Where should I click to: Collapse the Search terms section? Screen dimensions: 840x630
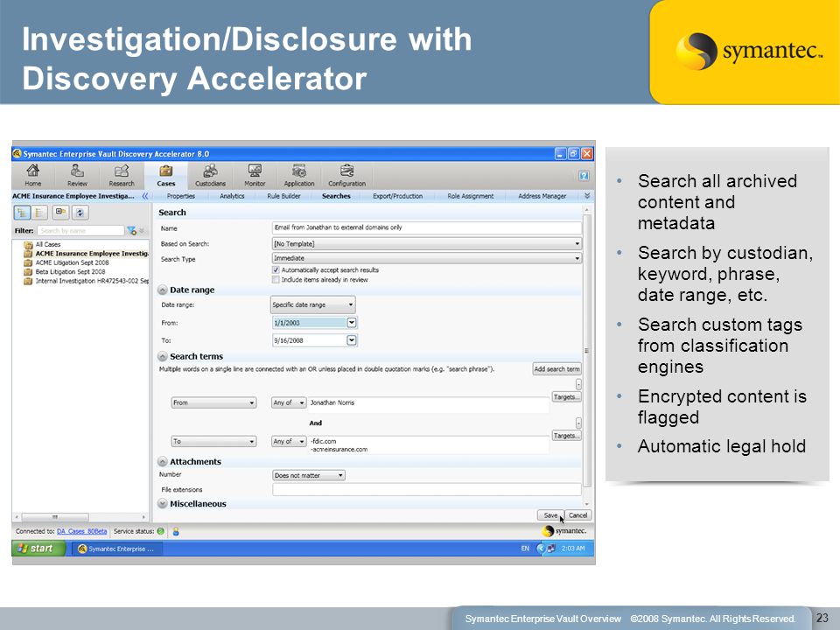tap(163, 356)
